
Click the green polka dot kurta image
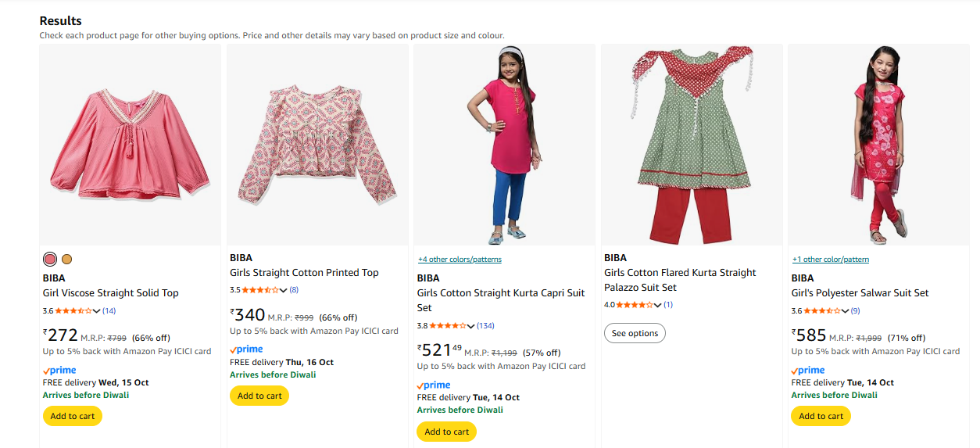pos(692,145)
